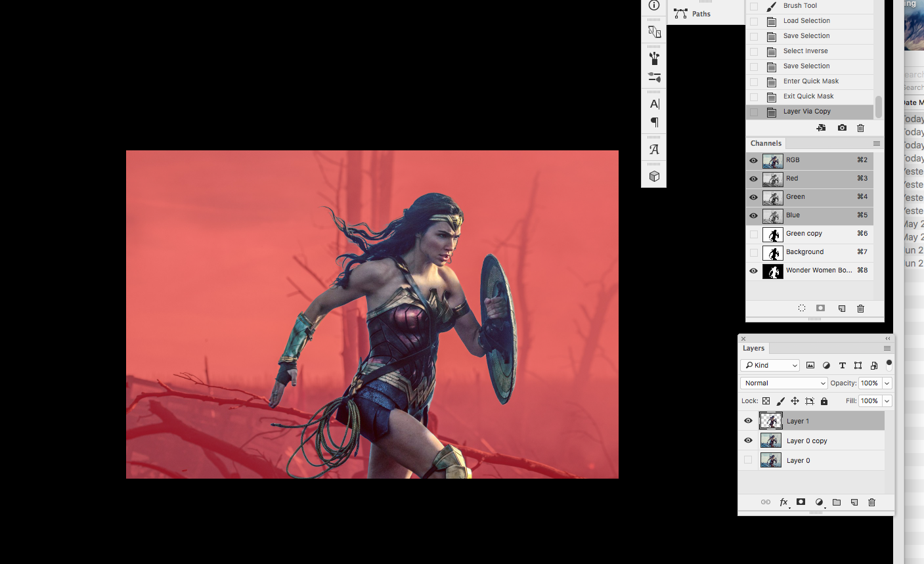Save selection as channel icon
Image resolution: width=924 pixels, height=564 pixels.
820,308
